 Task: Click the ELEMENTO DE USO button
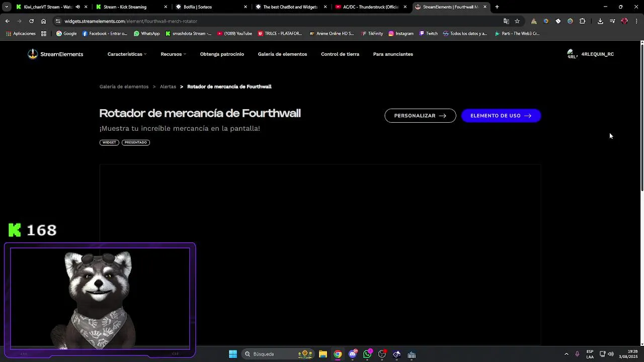click(x=501, y=116)
